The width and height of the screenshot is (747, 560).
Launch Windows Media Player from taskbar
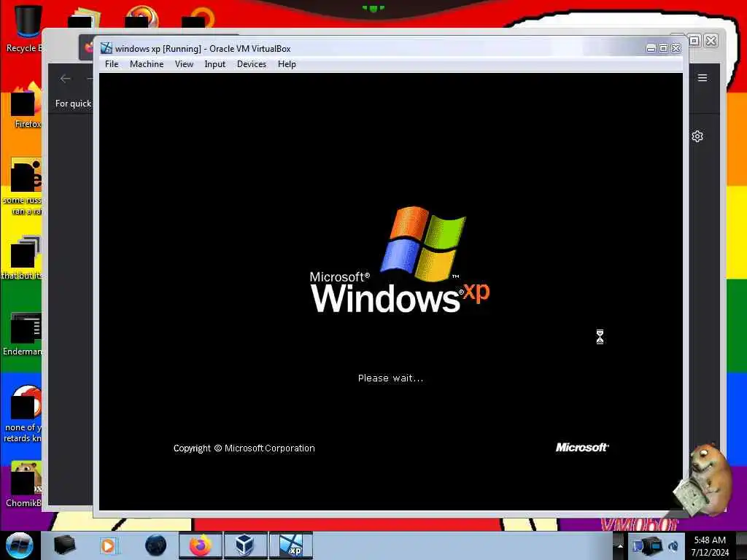(108, 545)
